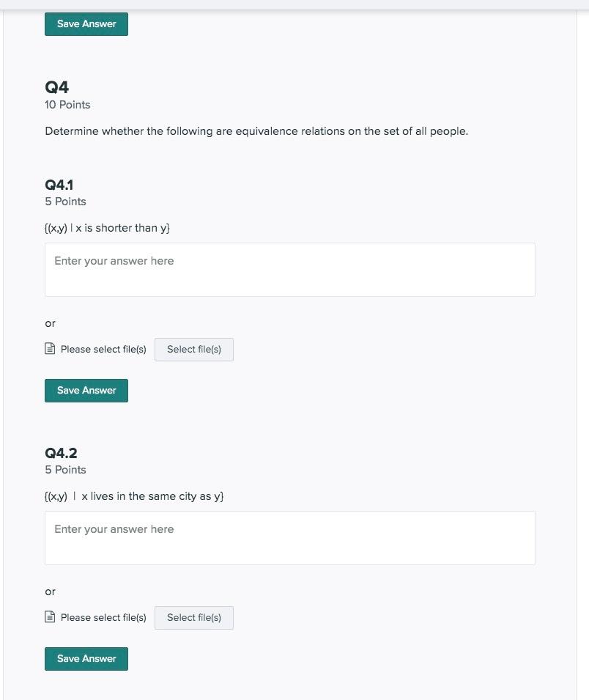This screenshot has width=589, height=700.
Task: Click the "5 Points" label under Q4.2
Action: [x=65, y=470]
